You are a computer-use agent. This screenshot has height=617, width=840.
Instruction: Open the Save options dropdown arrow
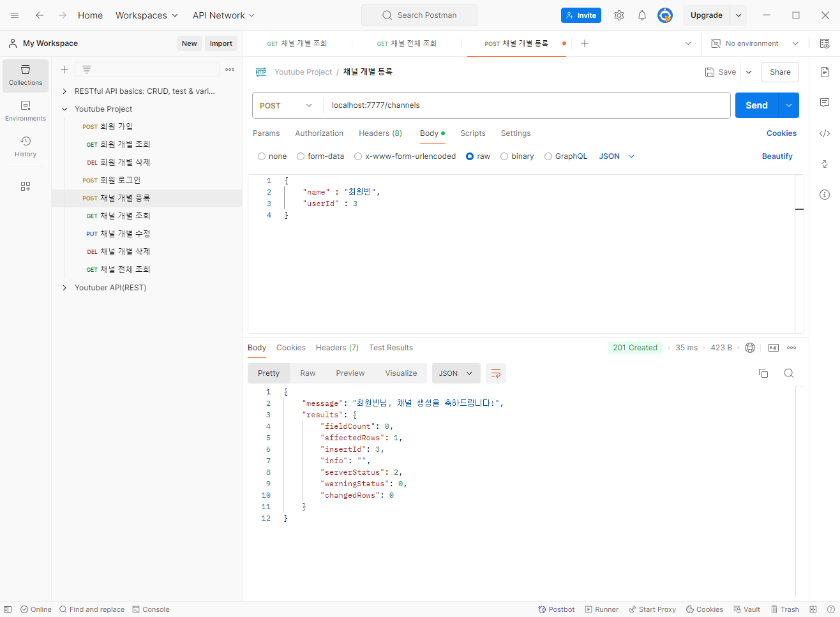point(749,72)
